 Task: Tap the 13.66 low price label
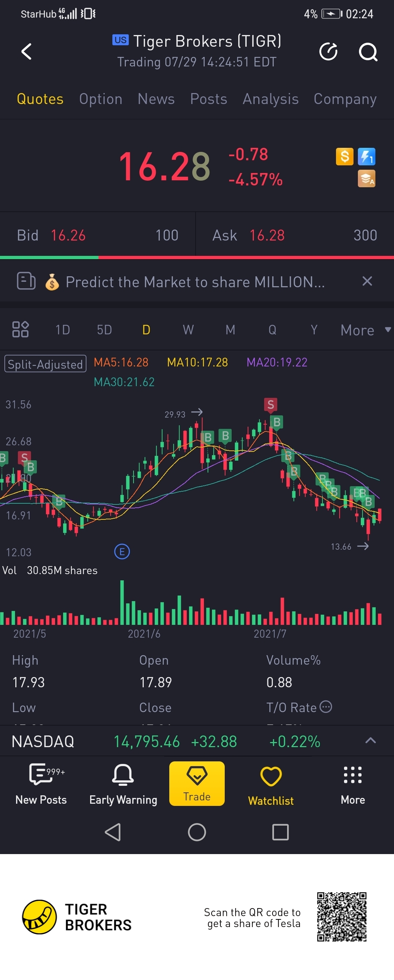[x=341, y=547]
